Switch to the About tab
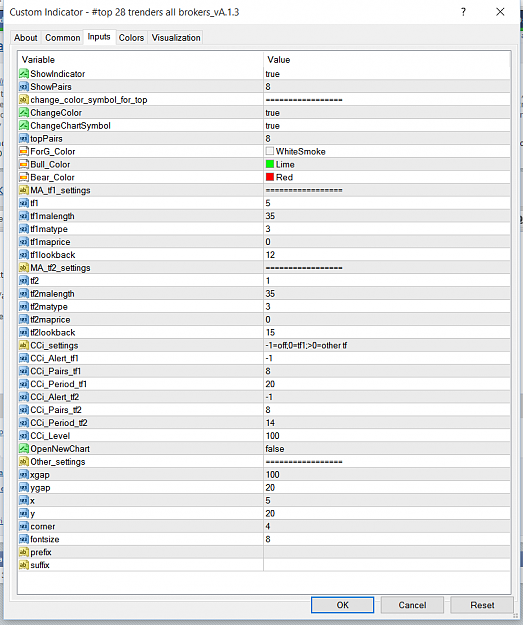This screenshot has width=523, height=625. point(26,38)
